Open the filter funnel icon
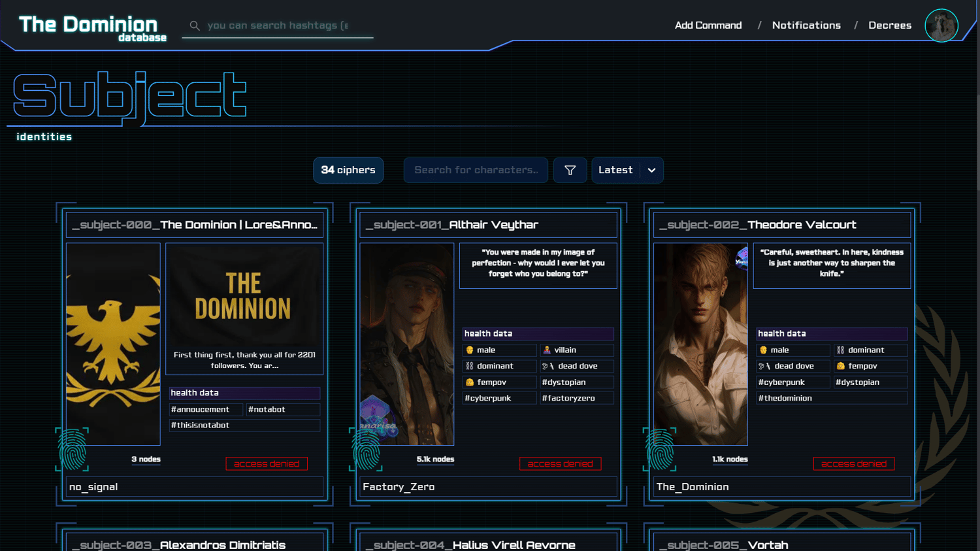980x551 pixels. [570, 170]
